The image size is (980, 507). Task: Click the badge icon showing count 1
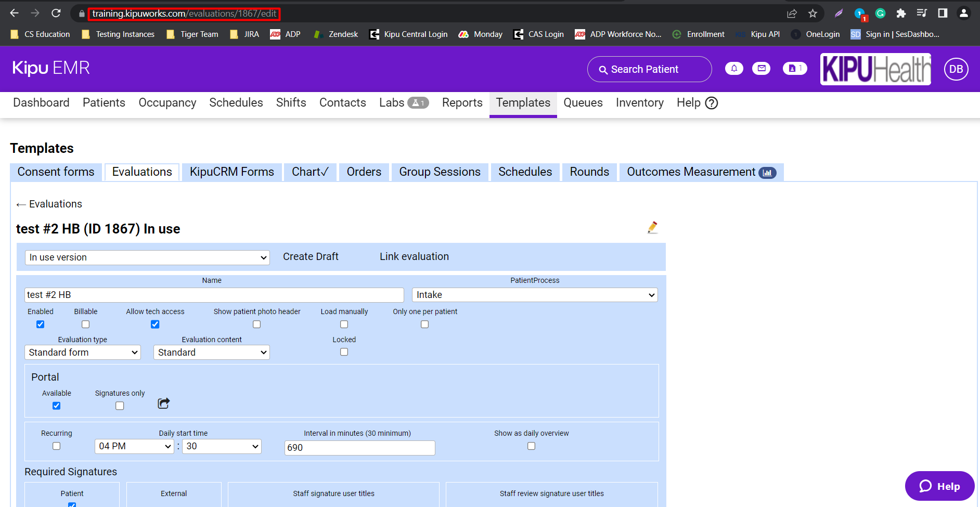click(x=794, y=68)
